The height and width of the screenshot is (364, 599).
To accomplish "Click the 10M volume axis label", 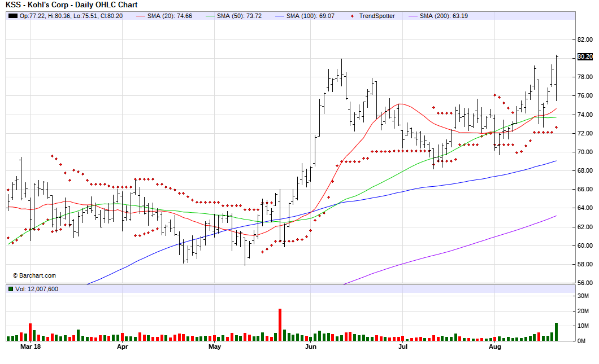I will (x=583, y=326).
